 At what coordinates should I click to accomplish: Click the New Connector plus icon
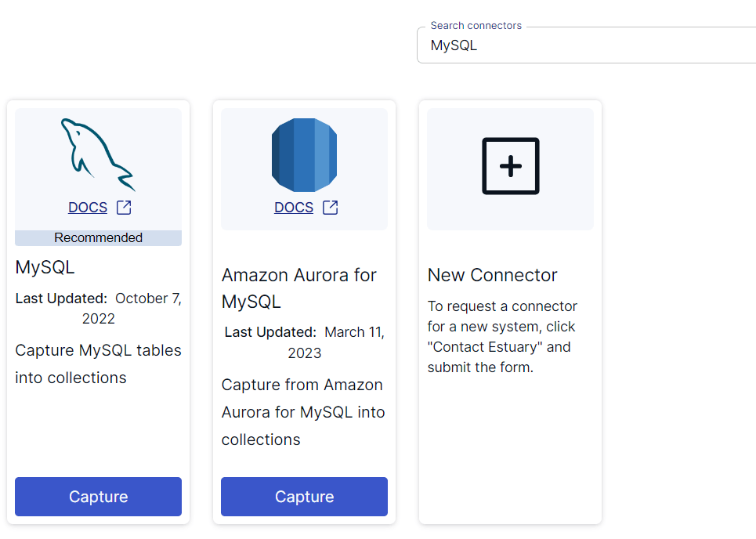coord(510,166)
